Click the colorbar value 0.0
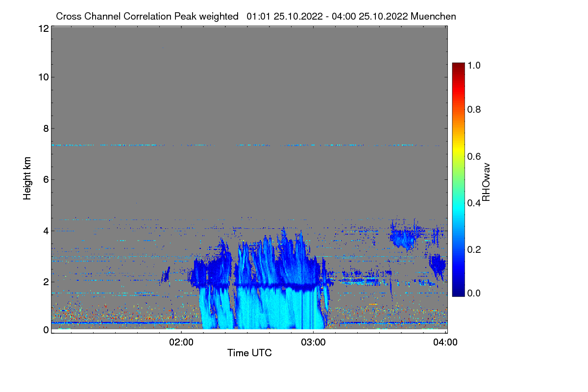This screenshot has height=392, width=588. click(x=473, y=293)
